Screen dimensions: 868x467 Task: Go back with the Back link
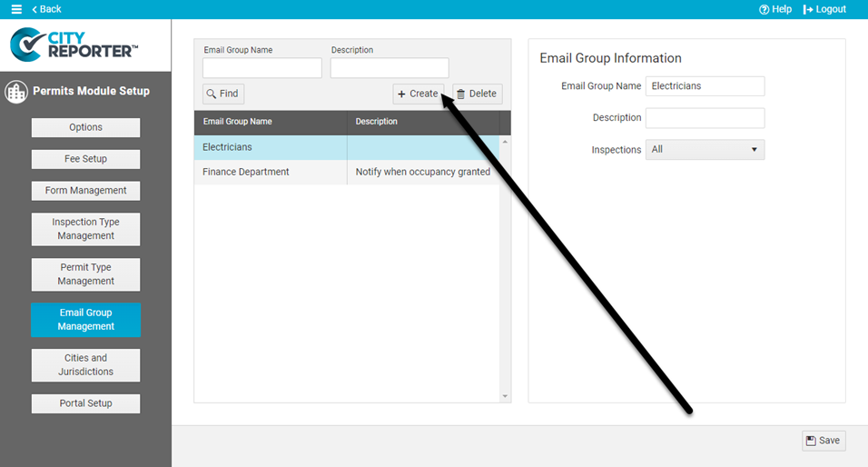[46, 9]
